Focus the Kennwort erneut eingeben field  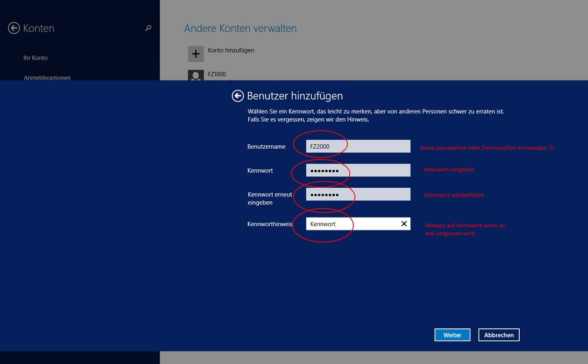pyautogui.click(x=358, y=194)
